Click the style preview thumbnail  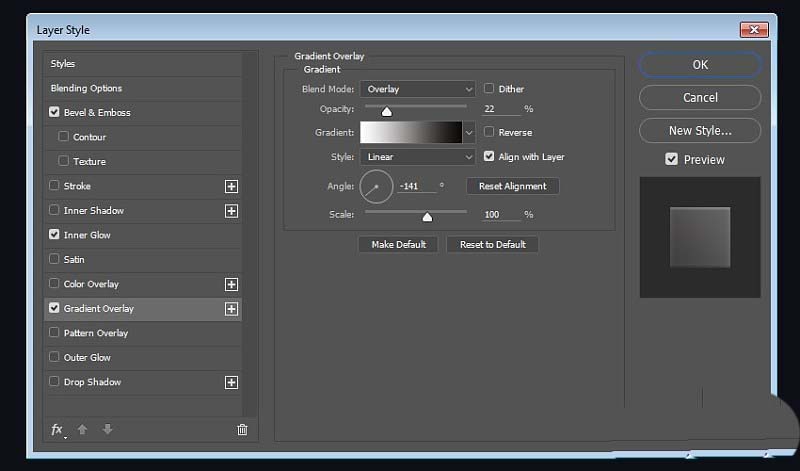tap(700, 237)
